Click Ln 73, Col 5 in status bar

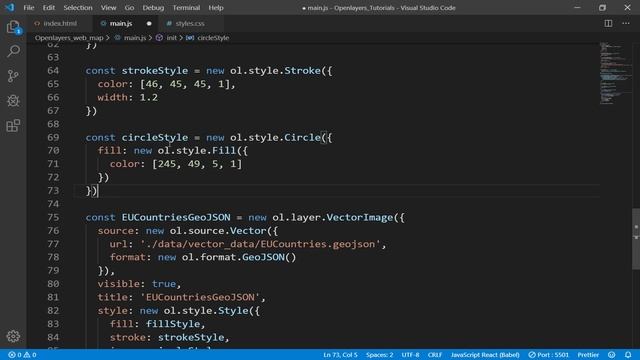pos(340,355)
